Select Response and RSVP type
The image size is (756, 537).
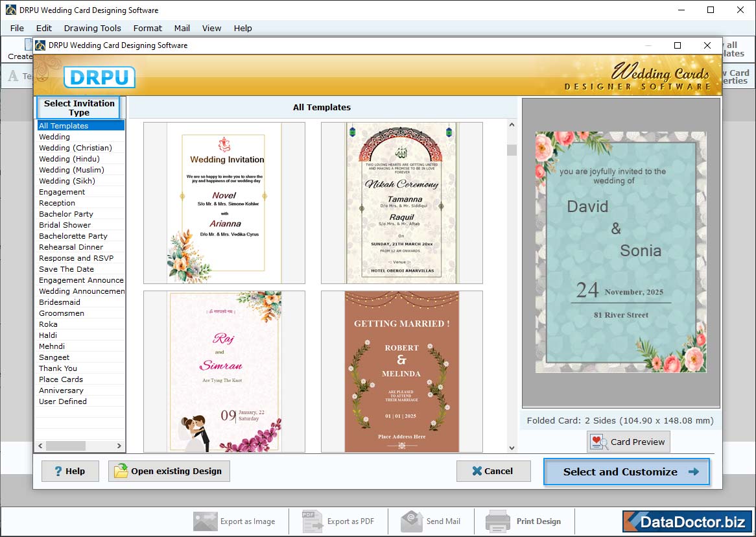(80, 258)
